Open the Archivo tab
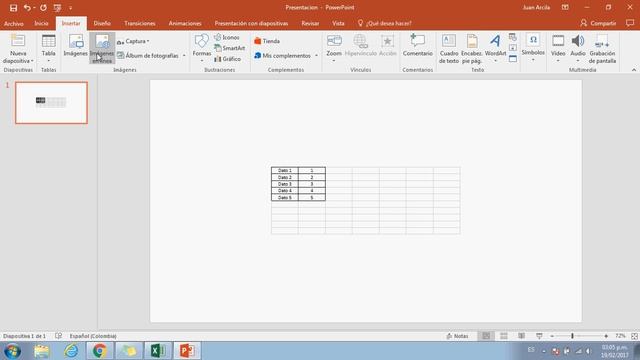 tap(13, 23)
